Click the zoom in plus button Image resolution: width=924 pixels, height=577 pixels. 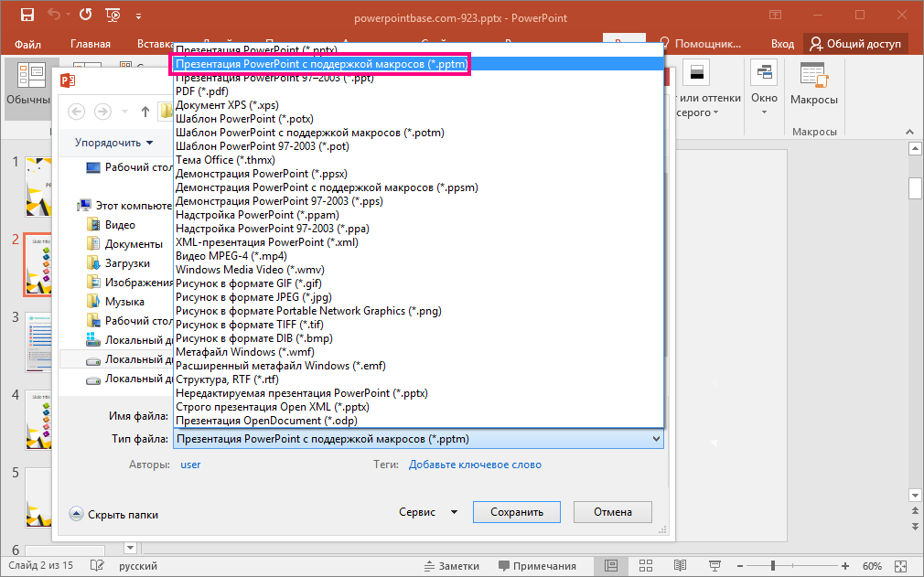[x=845, y=566]
